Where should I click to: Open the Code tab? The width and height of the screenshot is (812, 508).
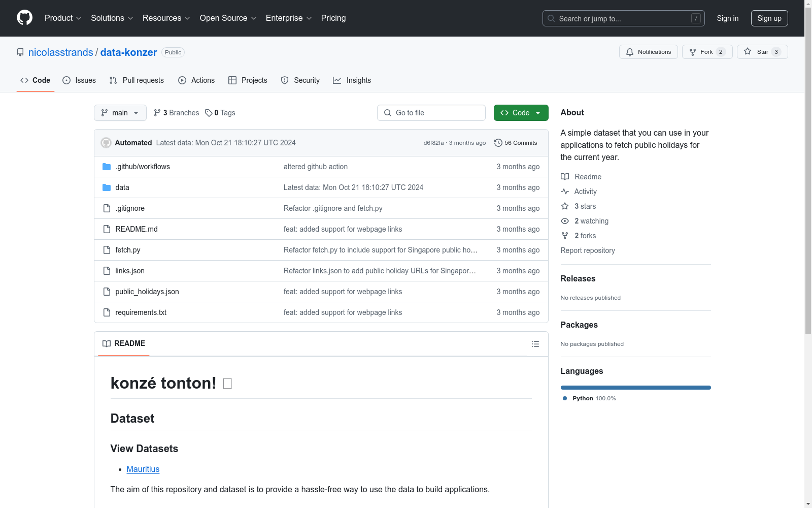[x=36, y=80]
